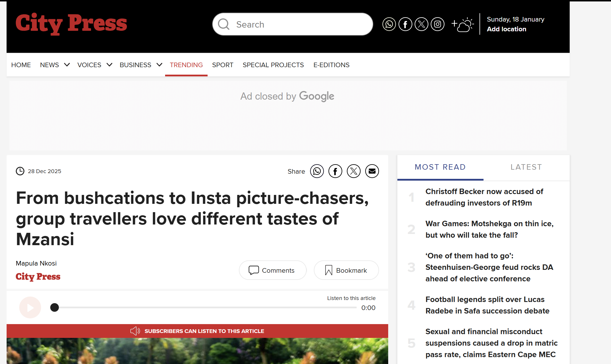
Task: Play the article audio
Action: point(30,307)
